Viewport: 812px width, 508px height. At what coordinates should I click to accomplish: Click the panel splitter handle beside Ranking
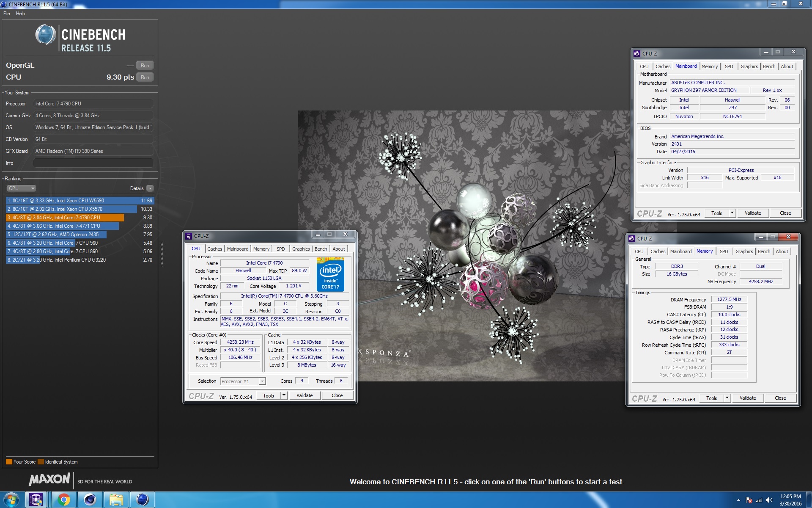pyautogui.click(x=161, y=254)
